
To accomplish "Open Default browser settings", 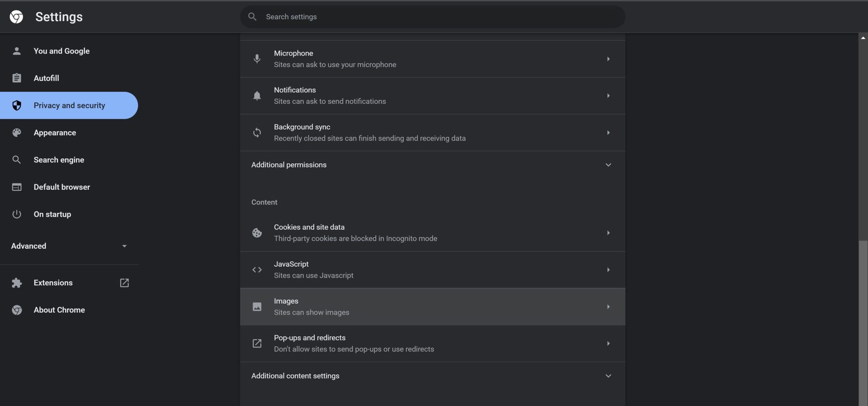I will [61, 187].
